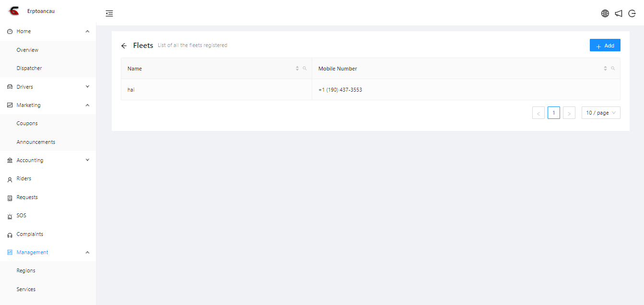This screenshot has height=305, width=644.
Task: Sort the Name column using sorter arrows
Action: [297, 69]
